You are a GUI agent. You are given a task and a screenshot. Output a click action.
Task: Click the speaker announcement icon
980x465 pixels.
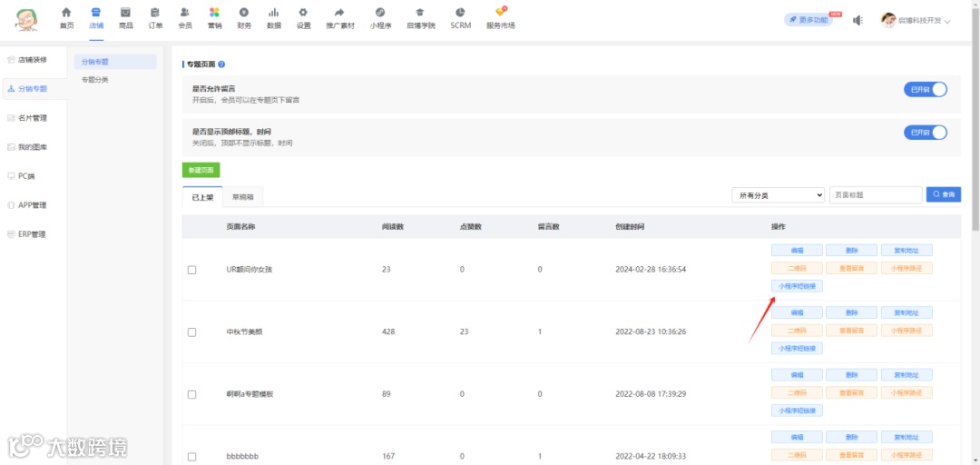point(858,21)
